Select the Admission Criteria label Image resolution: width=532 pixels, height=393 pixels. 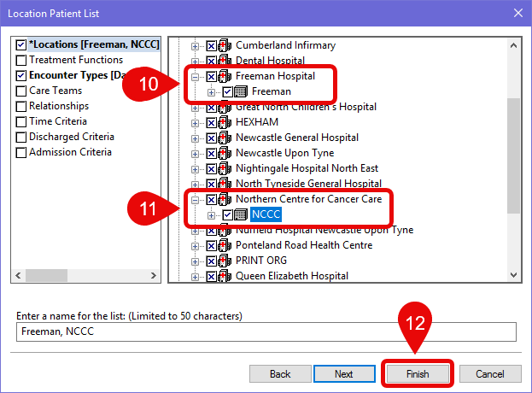pos(70,152)
